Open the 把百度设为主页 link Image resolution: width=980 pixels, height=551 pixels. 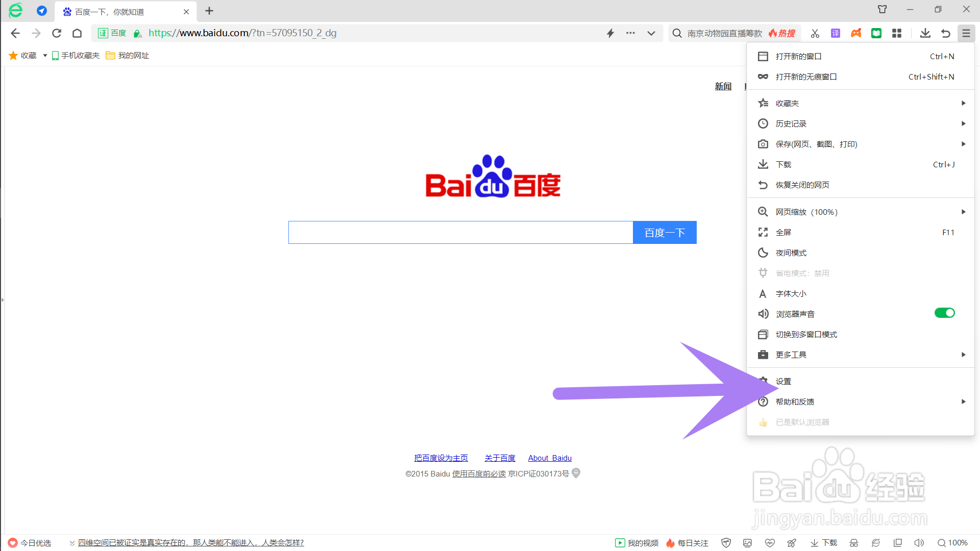point(441,458)
